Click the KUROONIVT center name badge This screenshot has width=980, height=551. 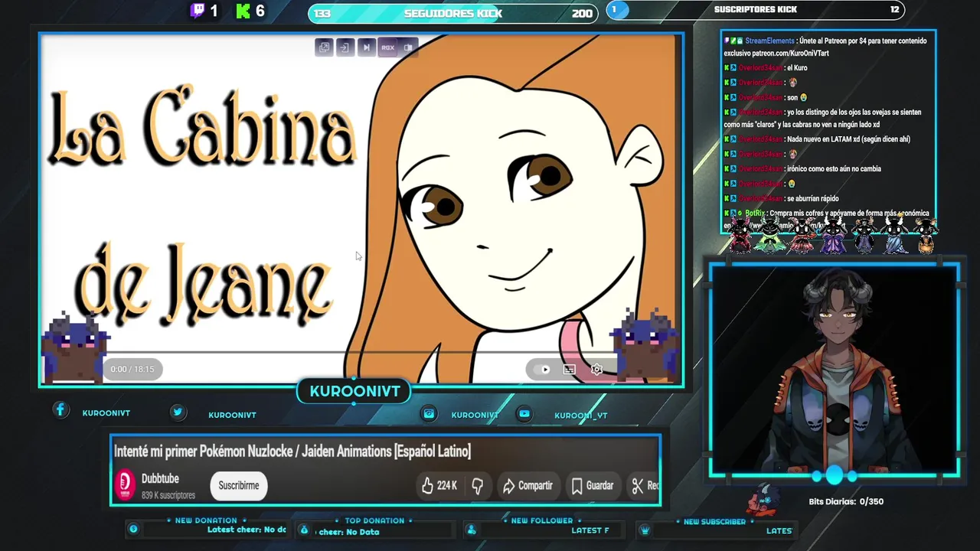point(354,391)
